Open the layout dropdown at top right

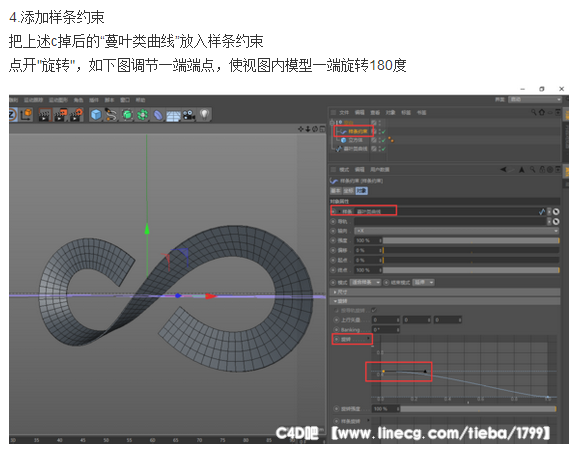point(535,100)
